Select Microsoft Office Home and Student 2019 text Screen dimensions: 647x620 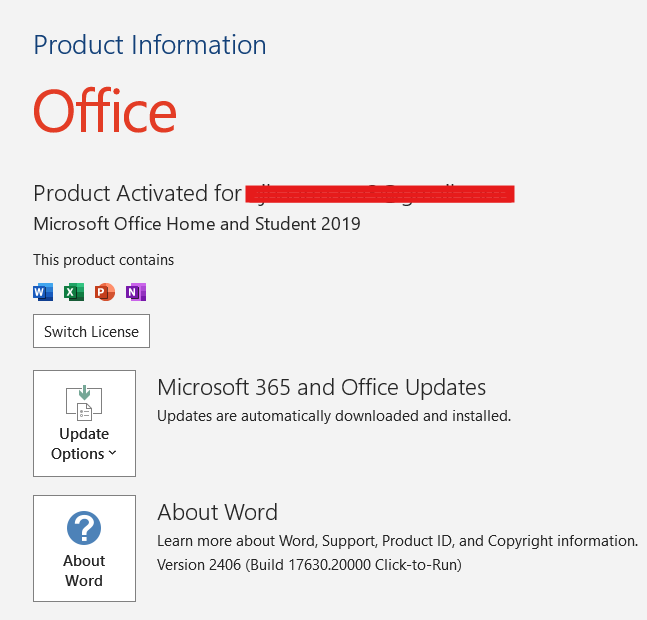pyautogui.click(x=197, y=224)
